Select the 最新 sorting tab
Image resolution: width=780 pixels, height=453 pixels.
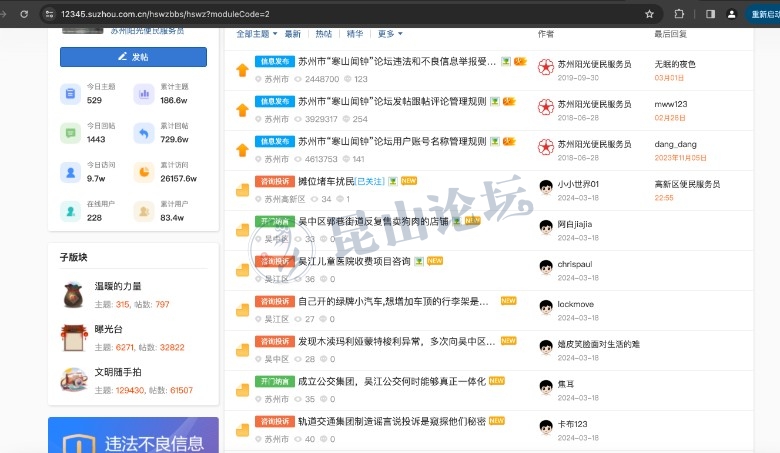tap(293, 34)
